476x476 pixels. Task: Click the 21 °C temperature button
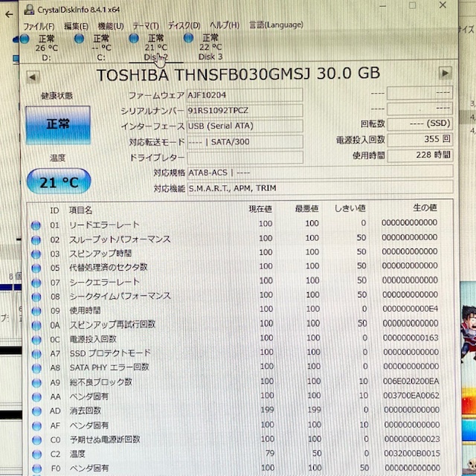point(59,181)
